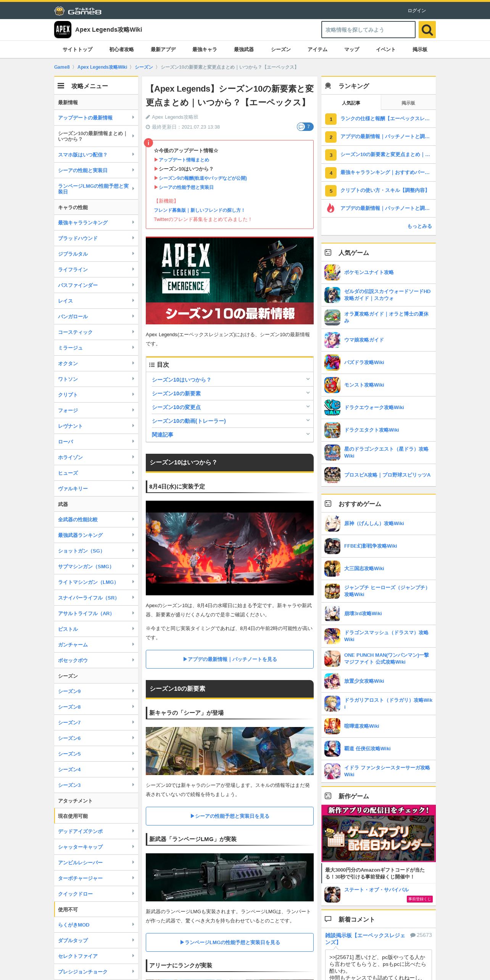Click the 大三国志攻略Wiki game icon
The image size is (490, 980).
point(332,569)
